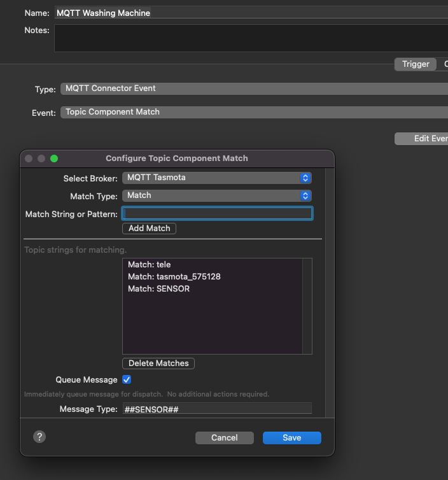This screenshot has width=448, height=480.
Task: Click the Delete Matches button
Action: point(158,364)
